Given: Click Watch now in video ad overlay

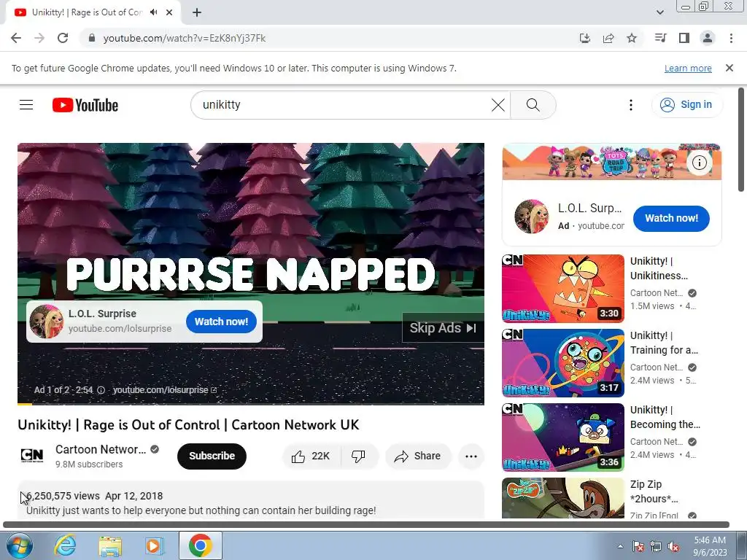Looking at the screenshot, I should click(x=222, y=322).
